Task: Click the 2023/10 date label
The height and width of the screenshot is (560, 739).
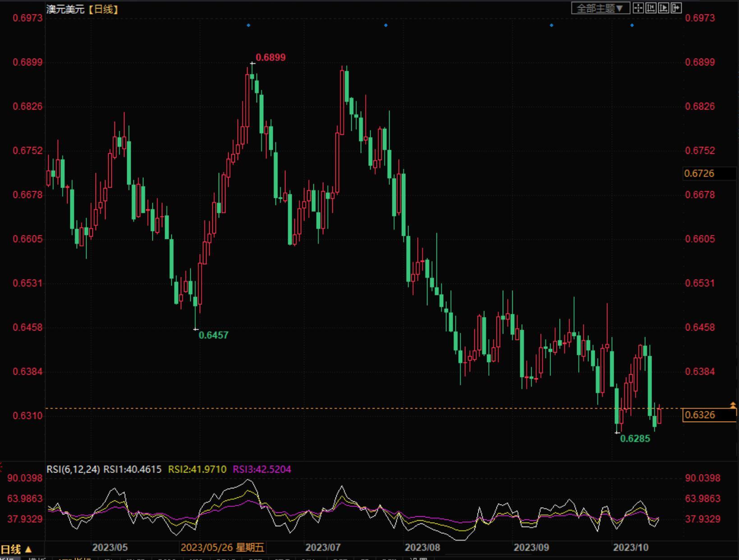Action: [631, 547]
